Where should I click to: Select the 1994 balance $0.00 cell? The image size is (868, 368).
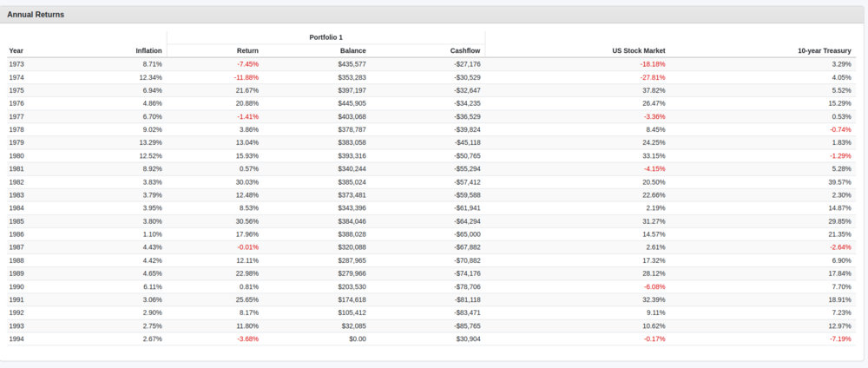pos(355,338)
